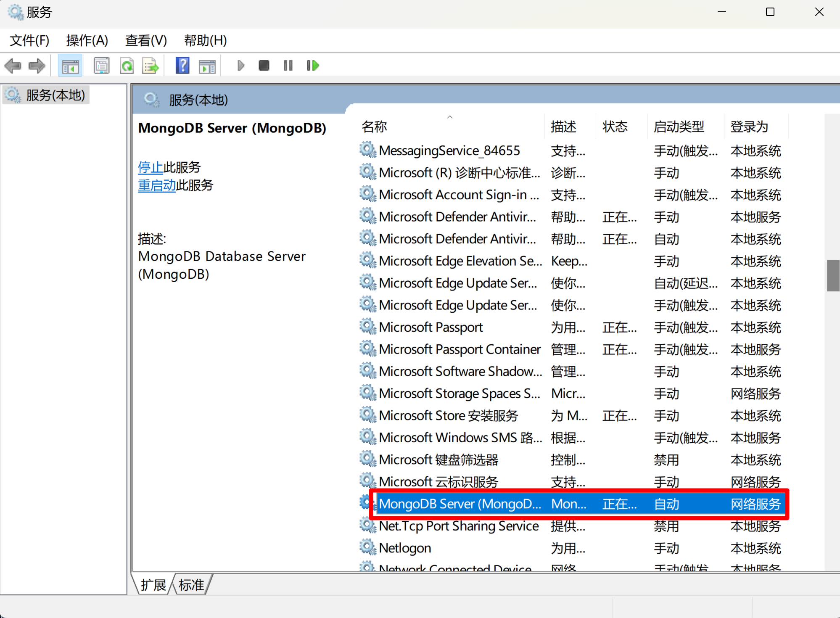Click the Stop Service square icon

[264, 66]
